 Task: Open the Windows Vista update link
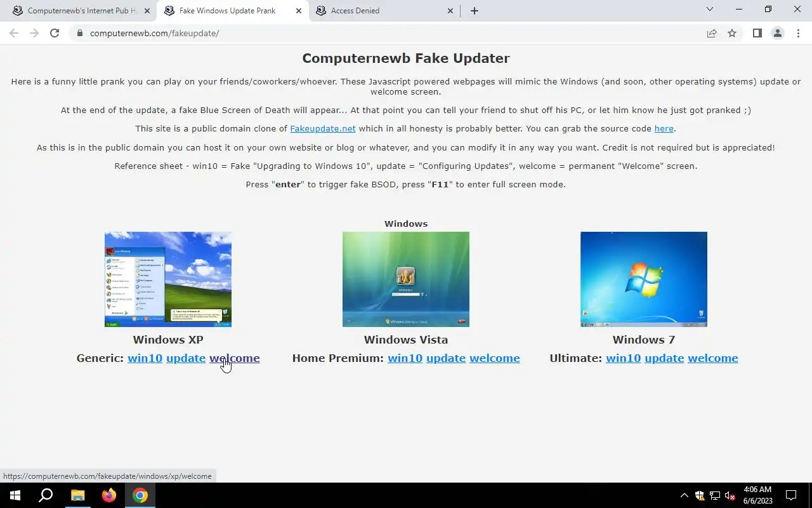point(446,358)
